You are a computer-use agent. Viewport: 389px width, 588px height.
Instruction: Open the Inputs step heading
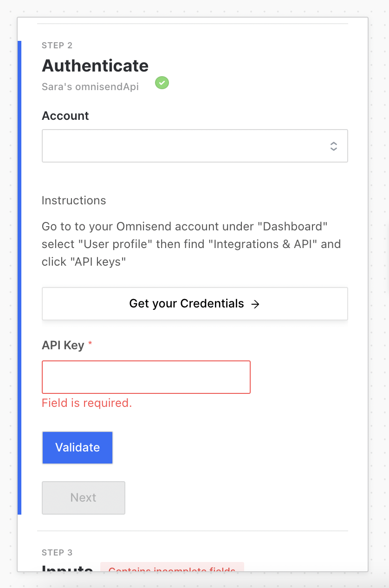pos(67,568)
